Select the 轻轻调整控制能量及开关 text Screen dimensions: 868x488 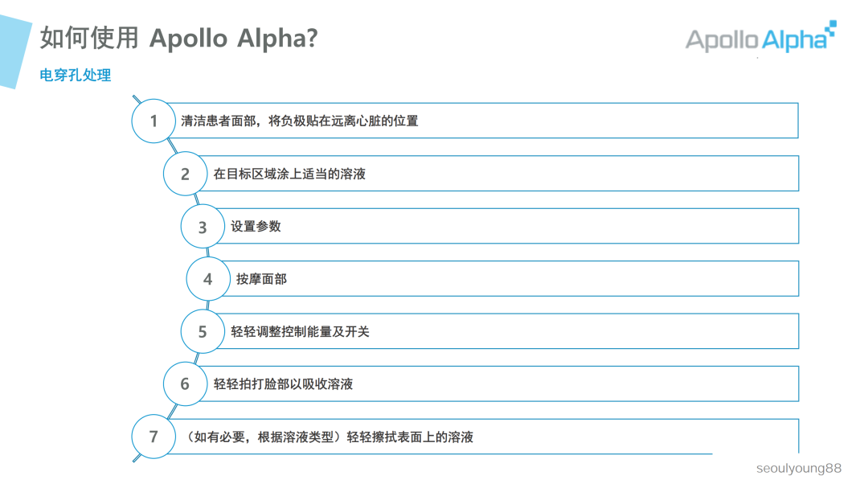(300, 331)
